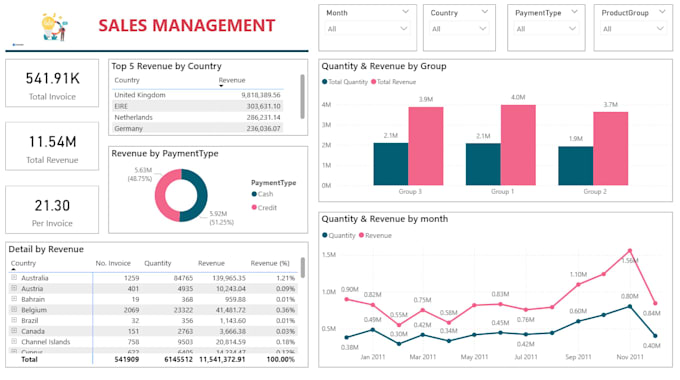The width and height of the screenshot is (680, 380).
Task: Sort by No. Invoice column header
Action: 113,263
